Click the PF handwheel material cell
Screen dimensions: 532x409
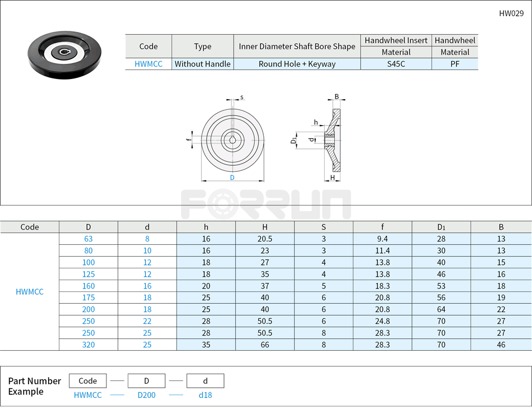[455, 63]
